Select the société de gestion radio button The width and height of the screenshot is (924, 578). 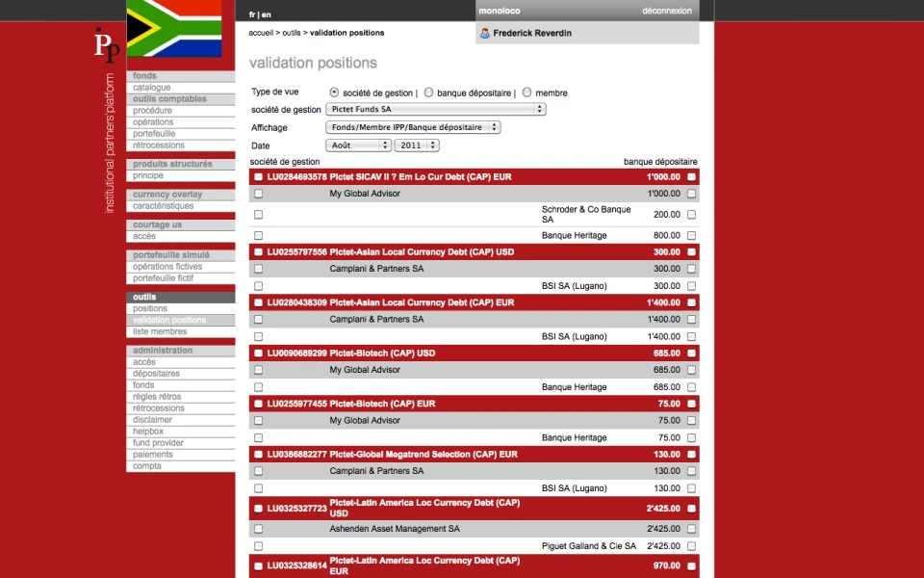[334, 92]
